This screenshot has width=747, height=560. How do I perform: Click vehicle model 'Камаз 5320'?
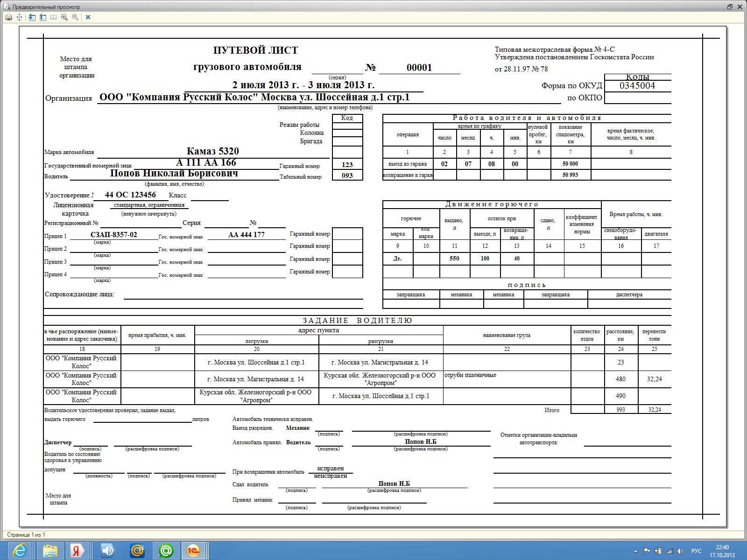(x=213, y=151)
